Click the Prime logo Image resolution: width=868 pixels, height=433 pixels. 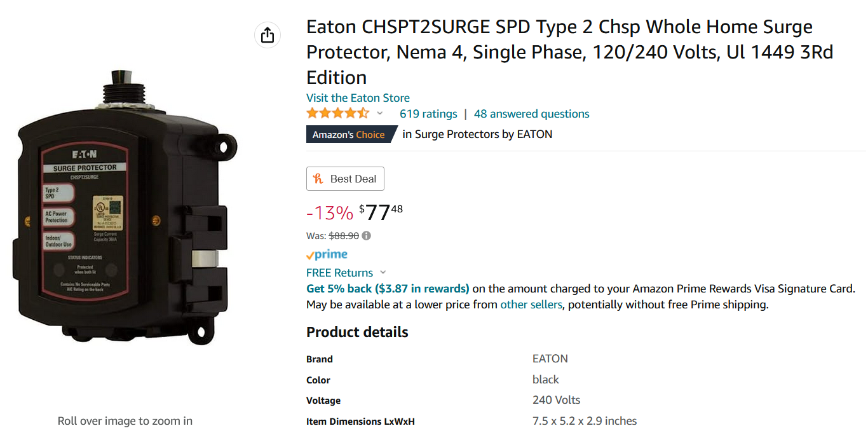[x=327, y=254]
